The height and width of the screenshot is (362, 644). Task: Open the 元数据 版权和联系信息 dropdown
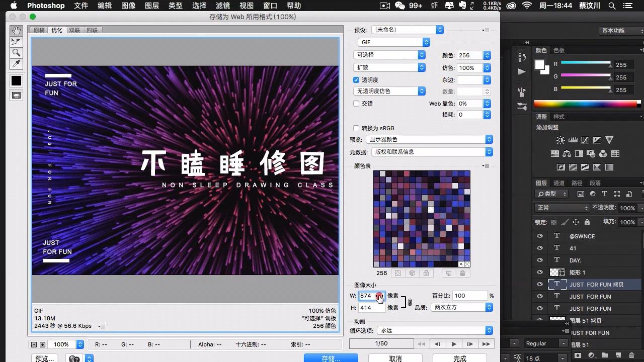click(432, 152)
